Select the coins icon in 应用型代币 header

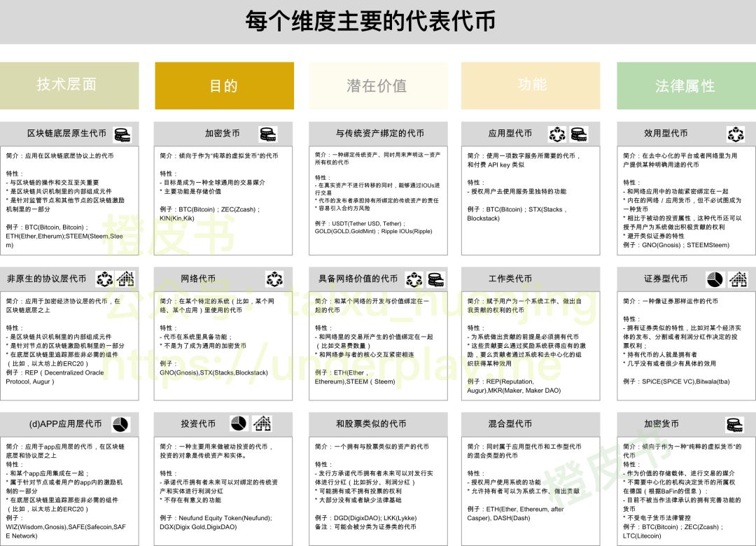click(x=579, y=134)
